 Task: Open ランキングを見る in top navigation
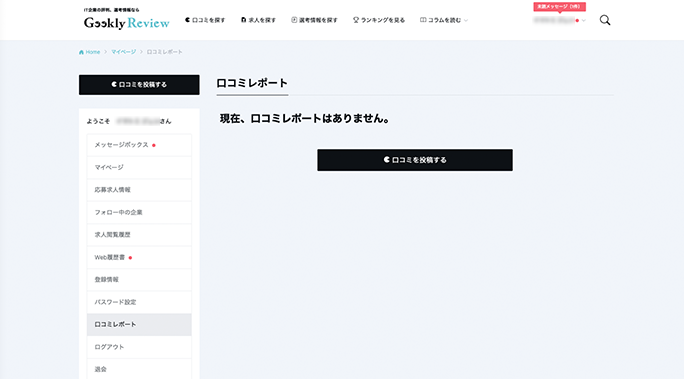pyautogui.click(x=379, y=20)
